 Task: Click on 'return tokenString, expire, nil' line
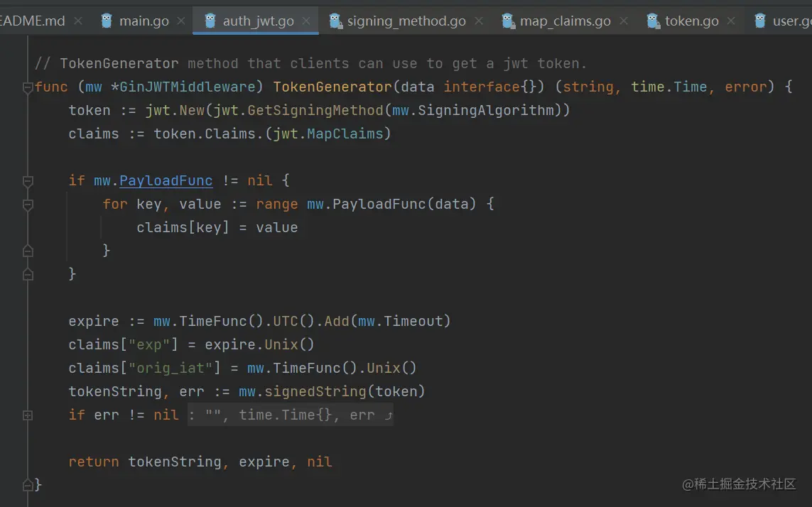pos(200,462)
